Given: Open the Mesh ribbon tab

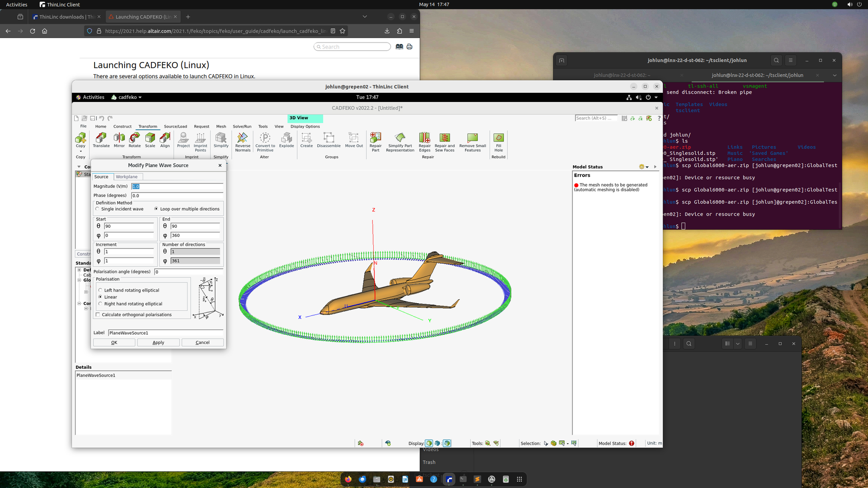Looking at the screenshot, I should pyautogui.click(x=221, y=127).
